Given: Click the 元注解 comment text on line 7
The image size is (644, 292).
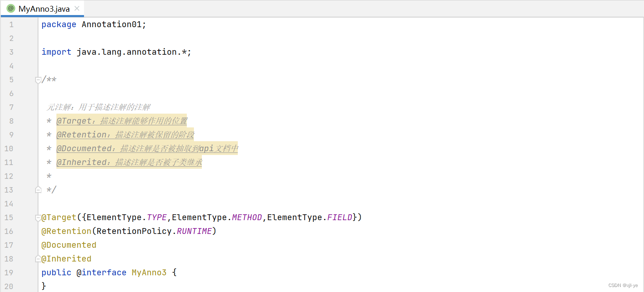Looking at the screenshot, I should (x=98, y=107).
